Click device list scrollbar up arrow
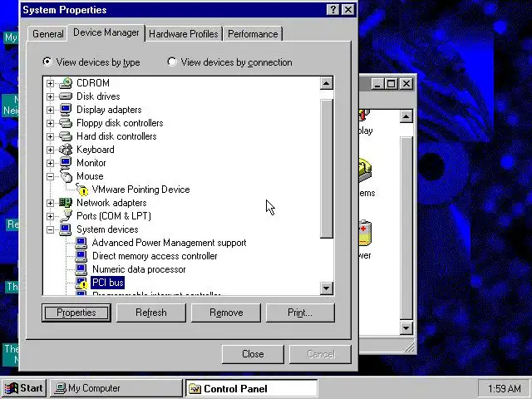The image size is (532, 399). 326,83
